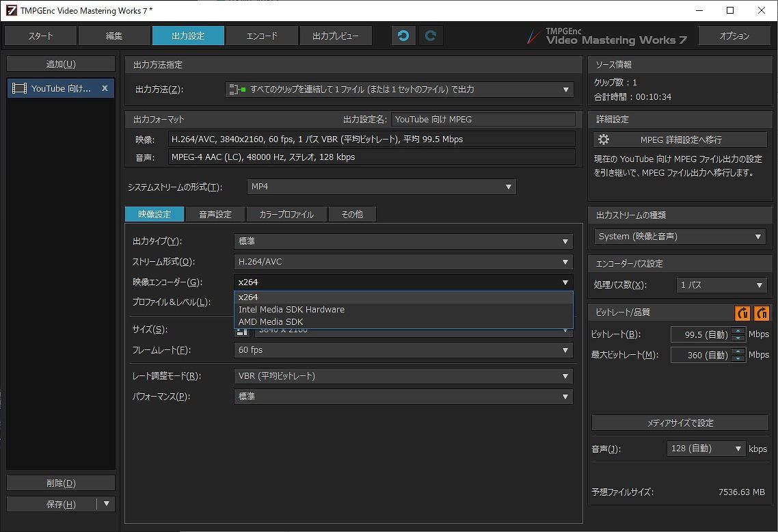Screen dimensions: 778x532
Task: Increase ビットレート value with up arrow
Action: (x=738, y=331)
